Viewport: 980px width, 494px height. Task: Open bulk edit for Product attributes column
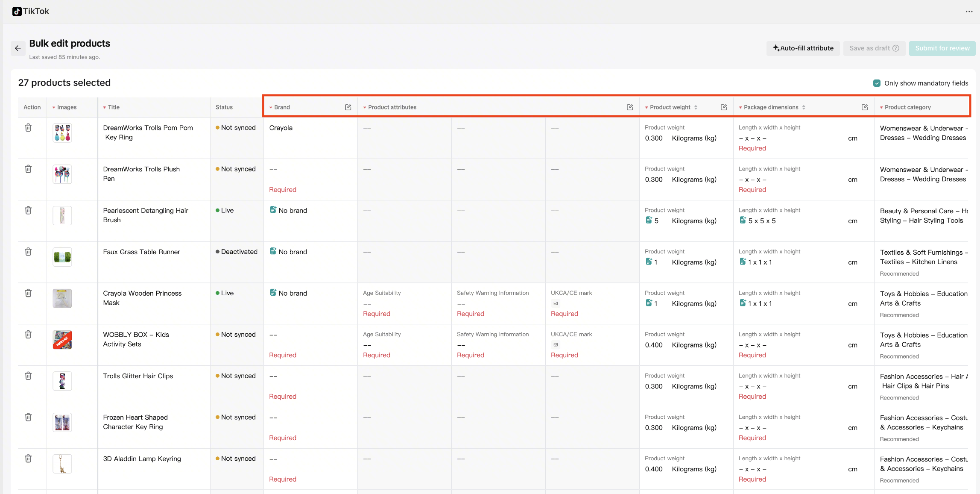pyautogui.click(x=630, y=107)
